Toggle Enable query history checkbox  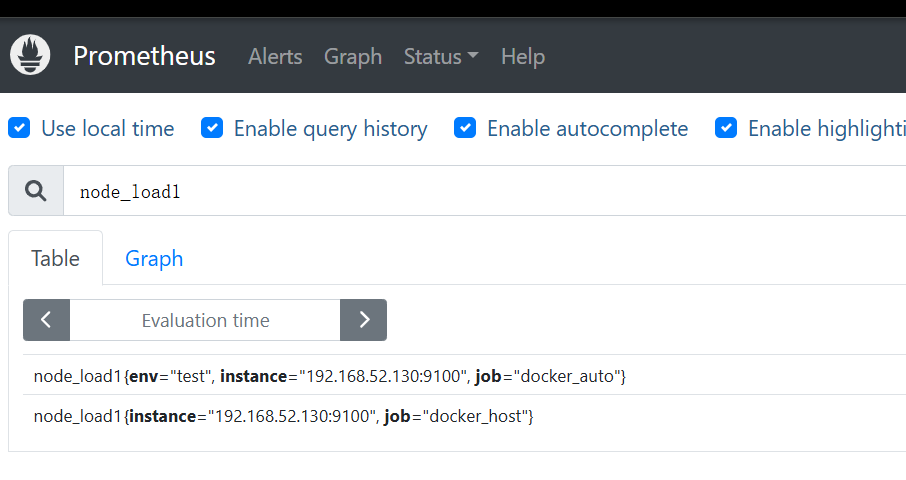click(x=212, y=128)
